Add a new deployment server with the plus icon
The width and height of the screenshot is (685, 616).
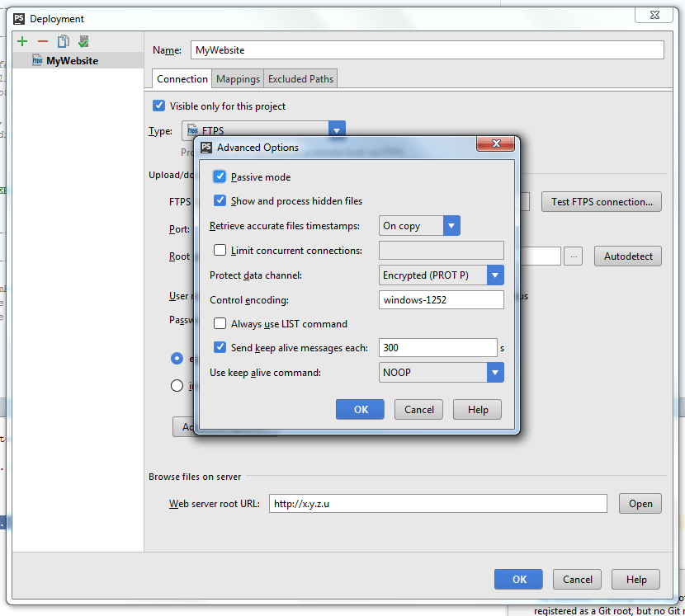click(22, 41)
